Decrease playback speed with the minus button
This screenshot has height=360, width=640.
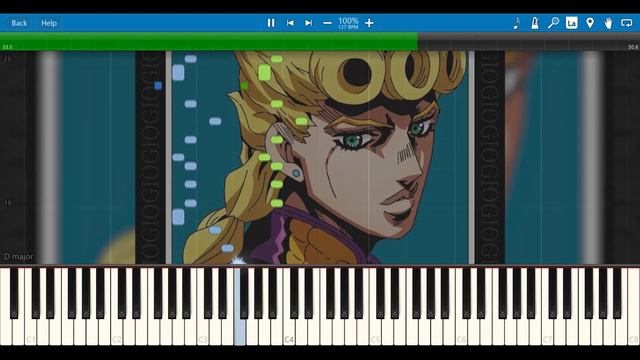click(x=327, y=23)
